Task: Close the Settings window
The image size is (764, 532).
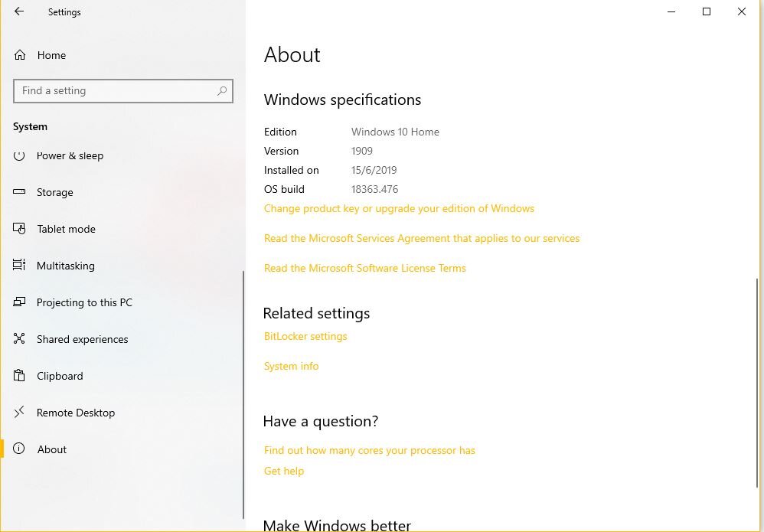Action: point(742,11)
